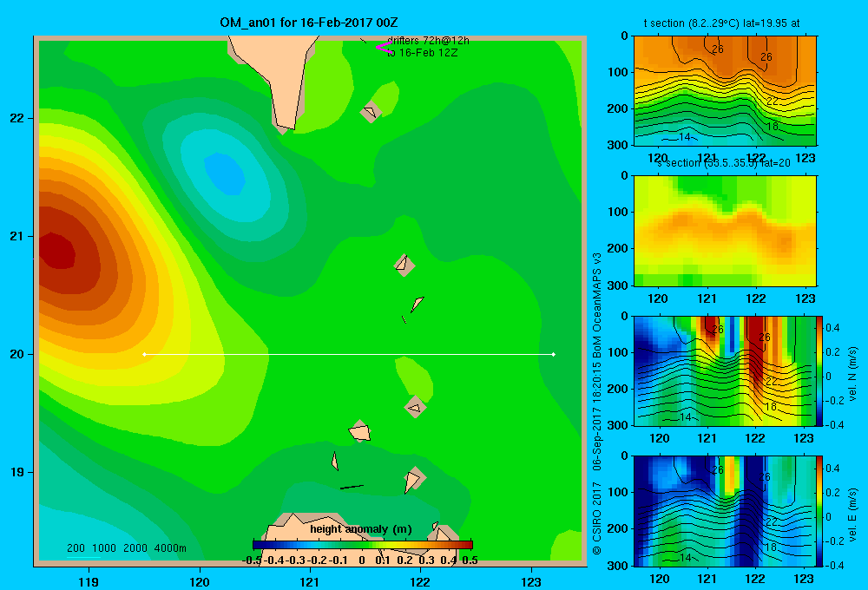Click the 14 contour label in temperature section
The width and height of the screenshot is (868, 590).
[x=685, y=137]
